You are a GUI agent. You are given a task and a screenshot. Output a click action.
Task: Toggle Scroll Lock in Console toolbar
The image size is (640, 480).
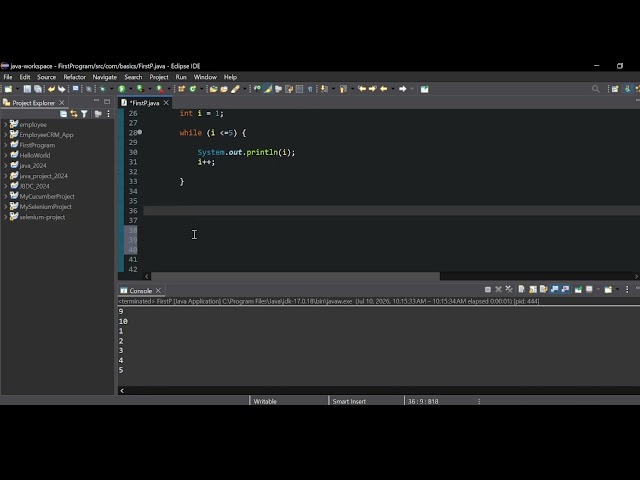[533, 289]
